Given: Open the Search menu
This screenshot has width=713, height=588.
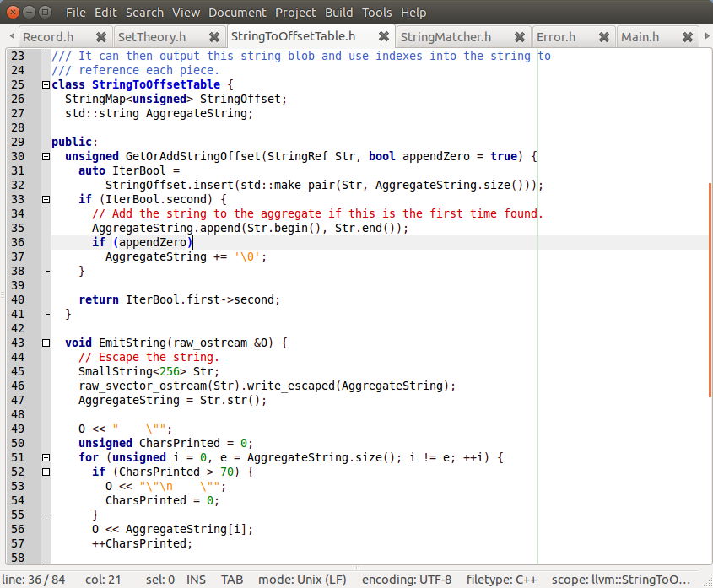Looking at the screenshot, I should [x=144, y=13].
